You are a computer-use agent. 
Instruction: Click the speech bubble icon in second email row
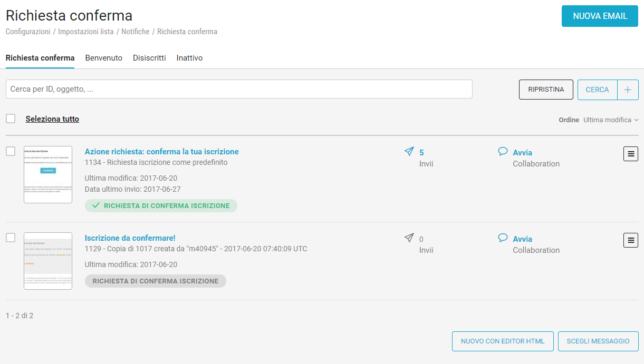pos(503,238)
